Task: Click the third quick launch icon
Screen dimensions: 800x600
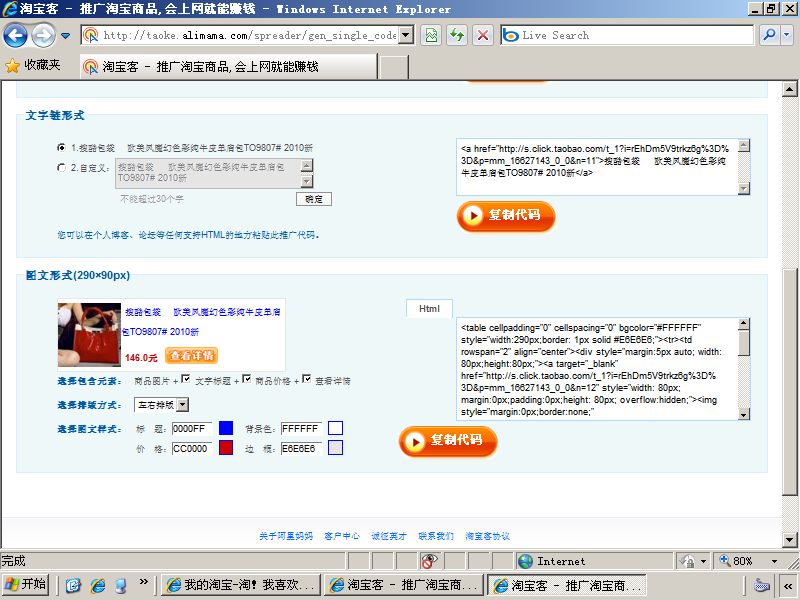Action: 121,585
